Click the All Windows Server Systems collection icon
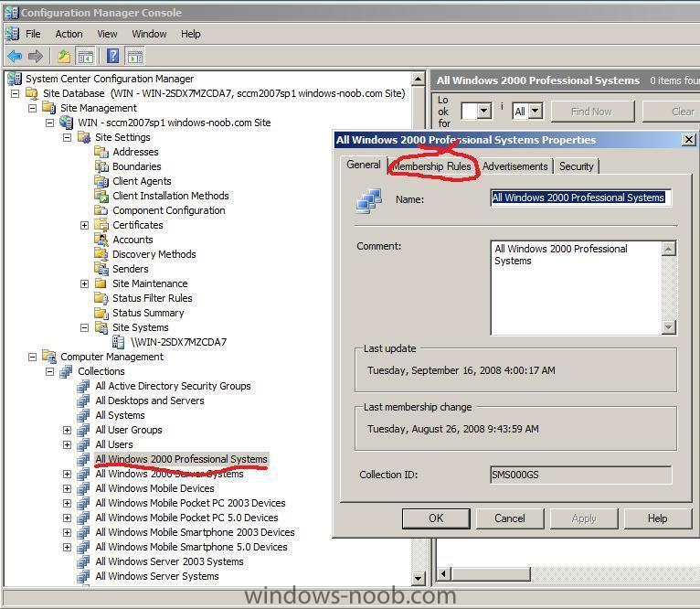The width and height of the screenshot is (700, 609). [83, 576]
